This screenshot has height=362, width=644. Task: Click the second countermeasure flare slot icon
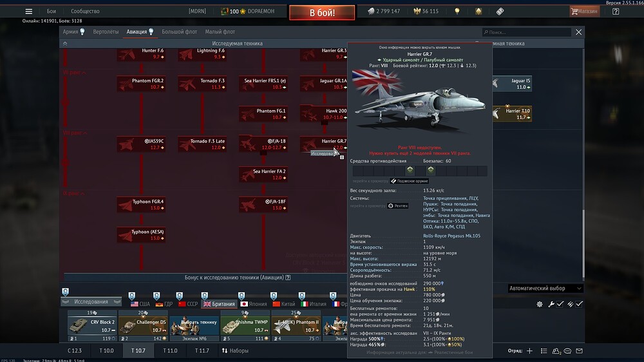point(430,170)
